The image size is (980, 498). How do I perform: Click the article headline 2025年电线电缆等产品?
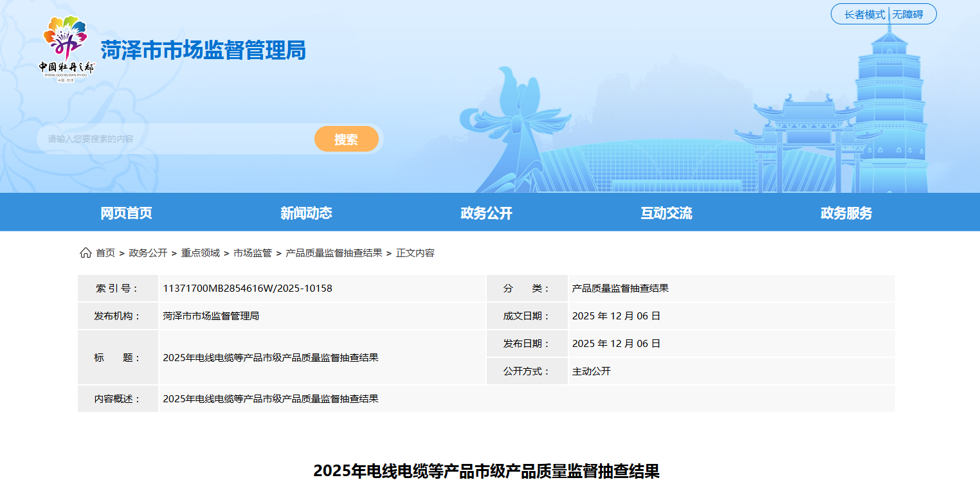pyautogui.click(x=486, y=471)
